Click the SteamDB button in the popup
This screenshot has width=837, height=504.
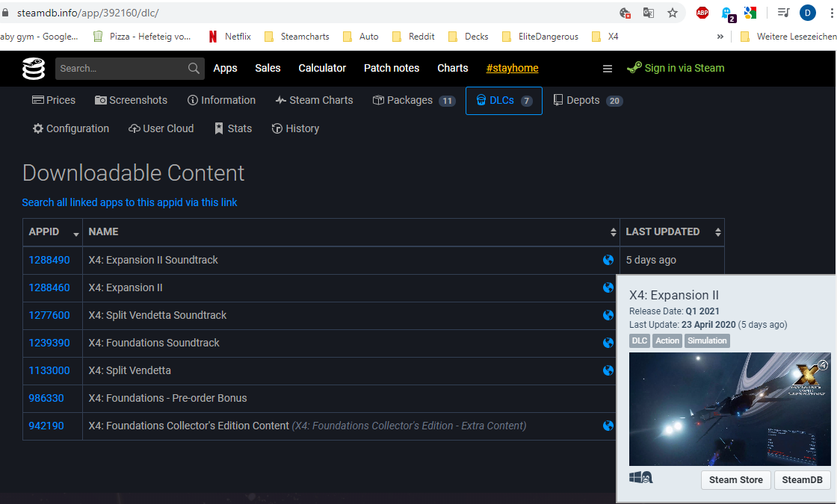point(802,479)
